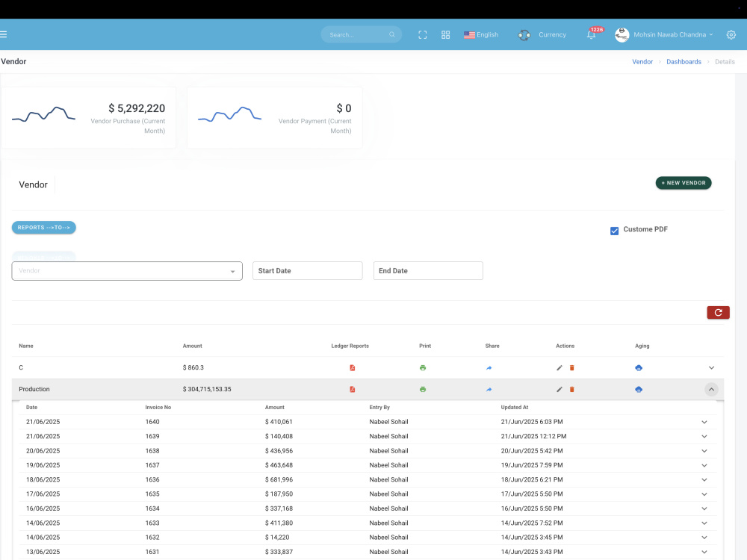Viewport: 747px width, 560px height.
Task: Toggle the Custome PDF checkbox
Action: (615, 231)
